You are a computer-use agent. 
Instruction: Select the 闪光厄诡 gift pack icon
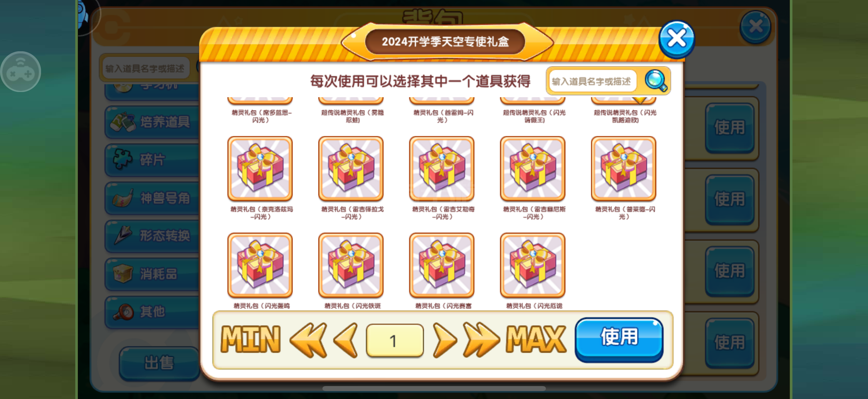533,265
